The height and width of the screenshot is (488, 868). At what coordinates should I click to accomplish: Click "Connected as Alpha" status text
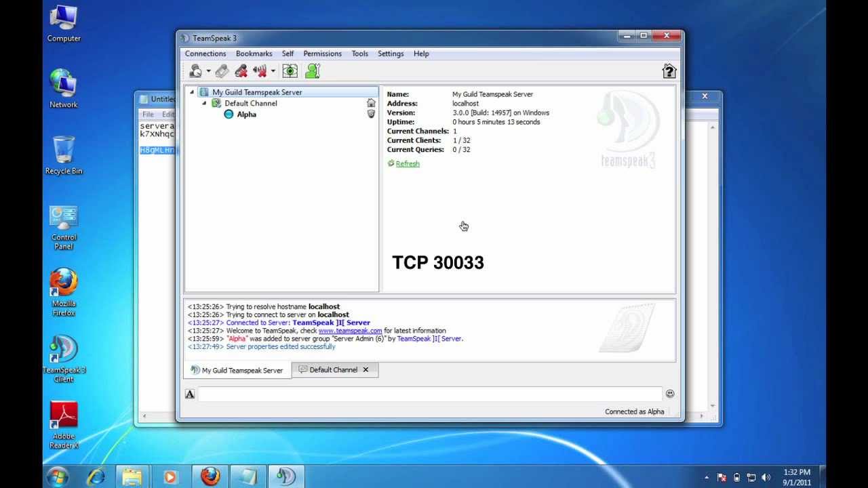click(x=635, y=411)
